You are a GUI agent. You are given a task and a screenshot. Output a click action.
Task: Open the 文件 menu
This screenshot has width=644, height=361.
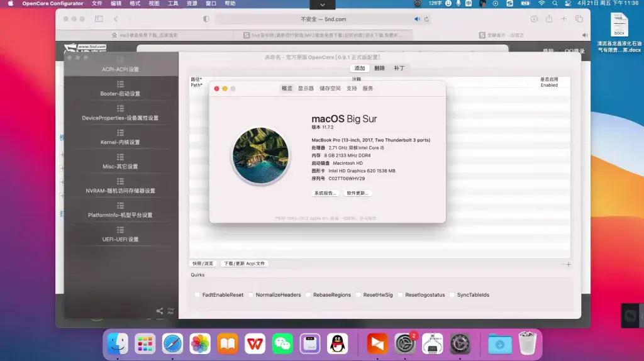pyautogui.click(x=97, y=3)
